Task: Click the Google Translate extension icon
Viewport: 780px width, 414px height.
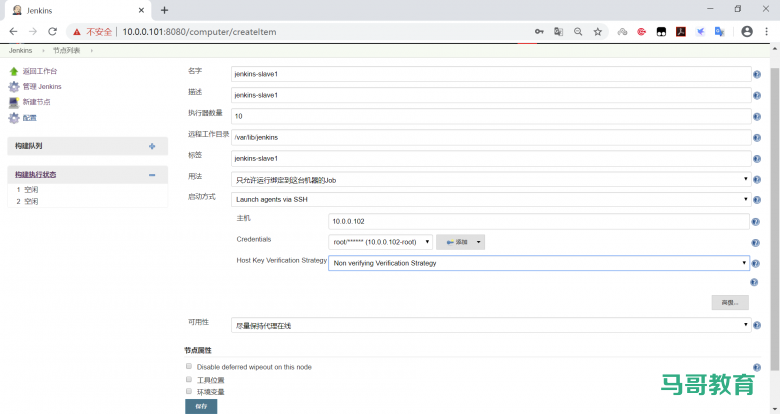Action: [x=719, y=31]
